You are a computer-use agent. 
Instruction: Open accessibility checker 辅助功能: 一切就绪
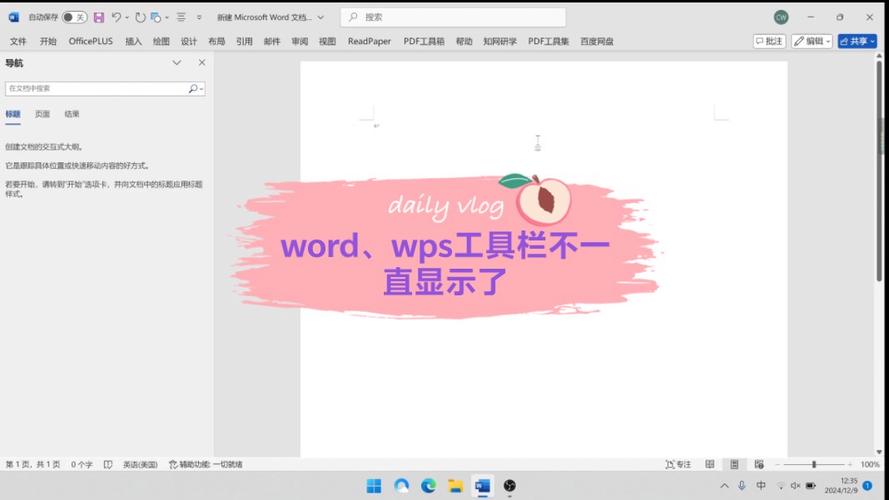206,464
